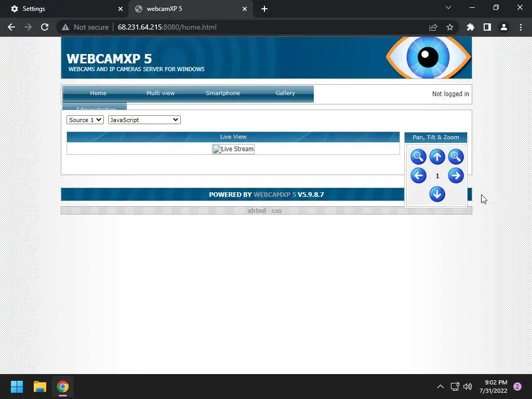
Task: Open the Gallery menu tab
Action: tap(285, 93)
